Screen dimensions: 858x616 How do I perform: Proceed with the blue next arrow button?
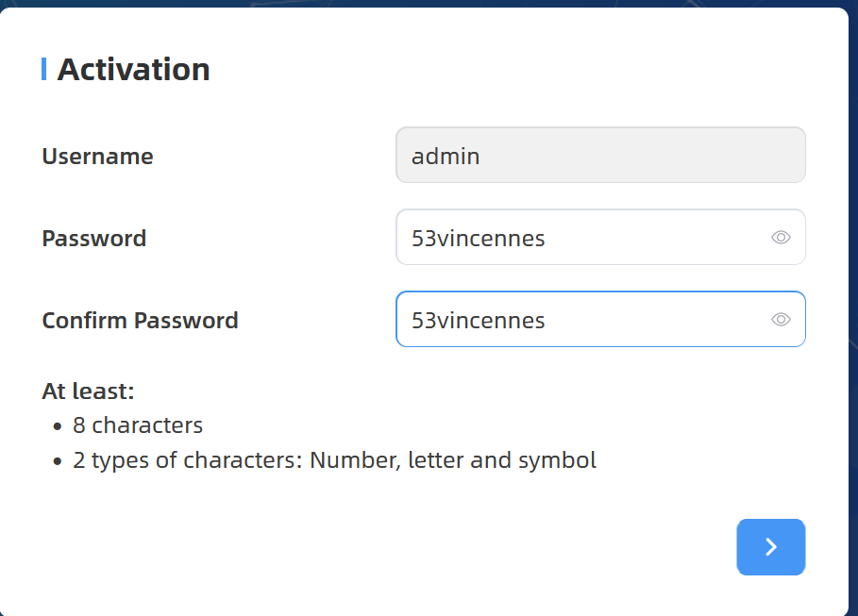click(770, 547)
